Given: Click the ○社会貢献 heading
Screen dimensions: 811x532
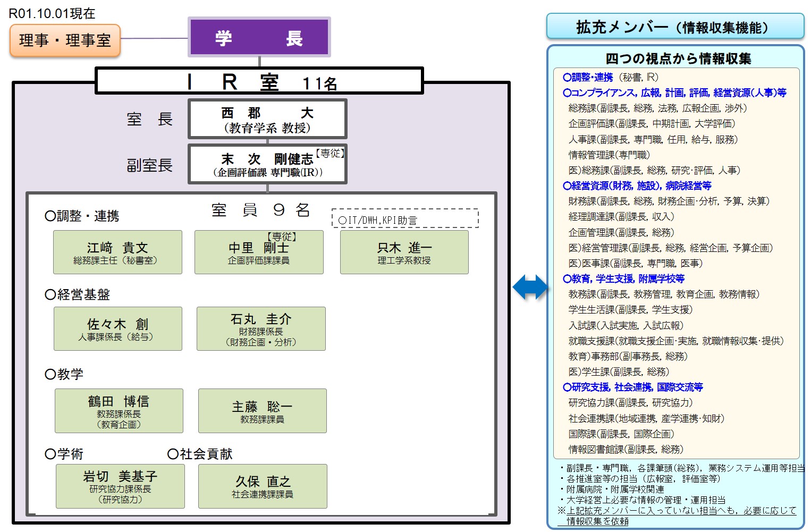Looking at the screenshot, I should pyautogui.click(x=200, y=454).
